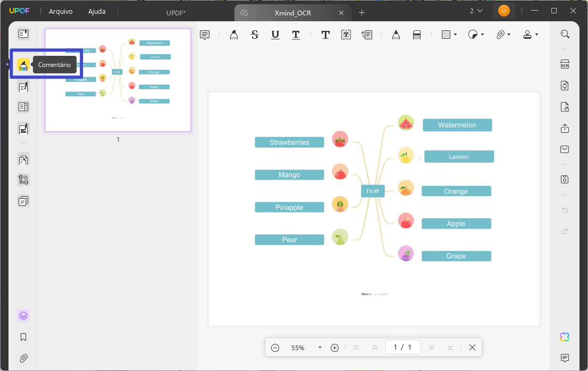Select the Pencil drawing tool
The width and height of the screenshot is (588, 371).
pos(396,35)
